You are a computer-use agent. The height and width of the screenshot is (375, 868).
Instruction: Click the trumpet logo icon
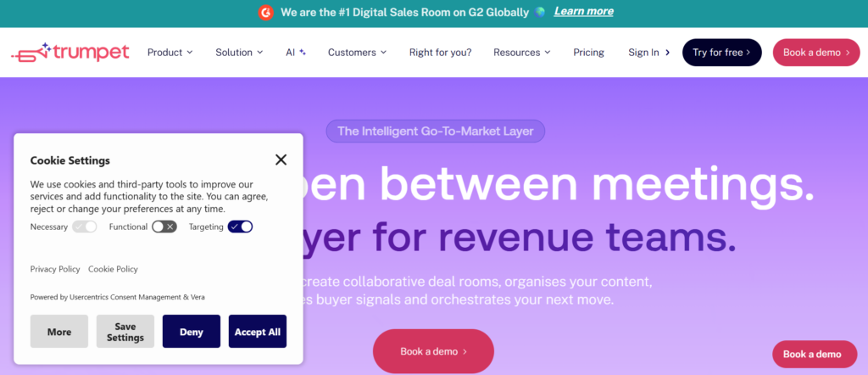[x=31, y=53]
